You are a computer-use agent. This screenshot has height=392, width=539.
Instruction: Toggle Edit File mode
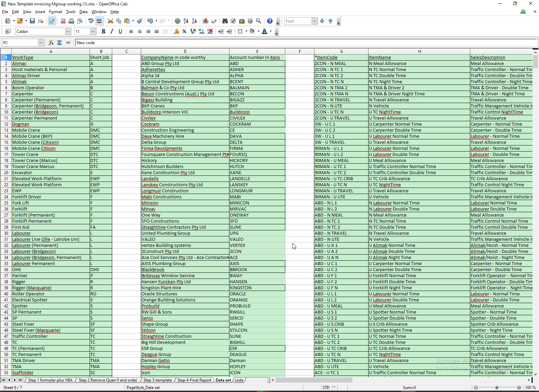tap(52, 21)
